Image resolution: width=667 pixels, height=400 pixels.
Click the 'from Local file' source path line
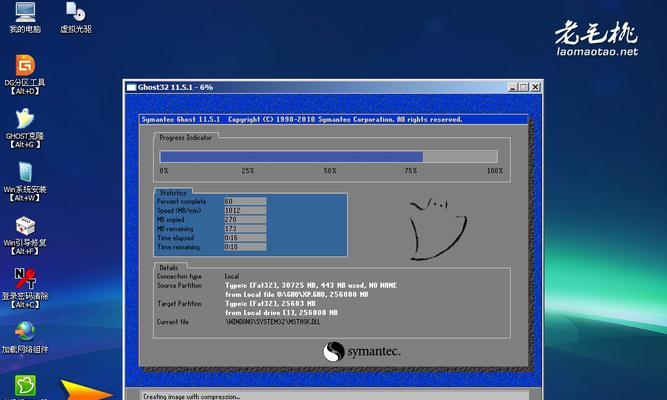pos(296,294)
